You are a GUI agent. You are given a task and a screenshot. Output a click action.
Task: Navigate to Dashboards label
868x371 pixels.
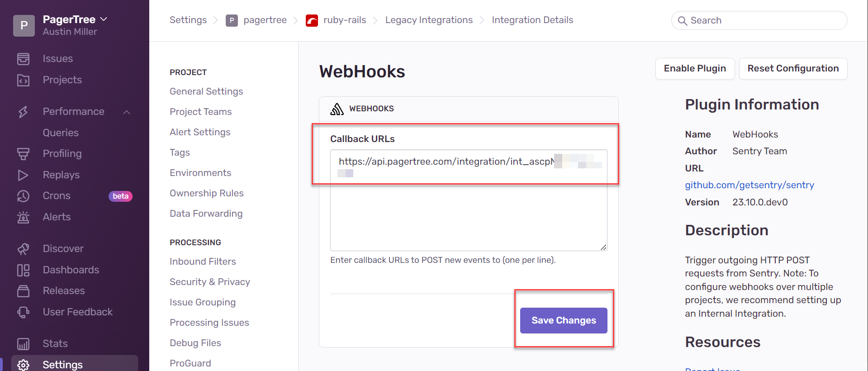click(71, 270)
